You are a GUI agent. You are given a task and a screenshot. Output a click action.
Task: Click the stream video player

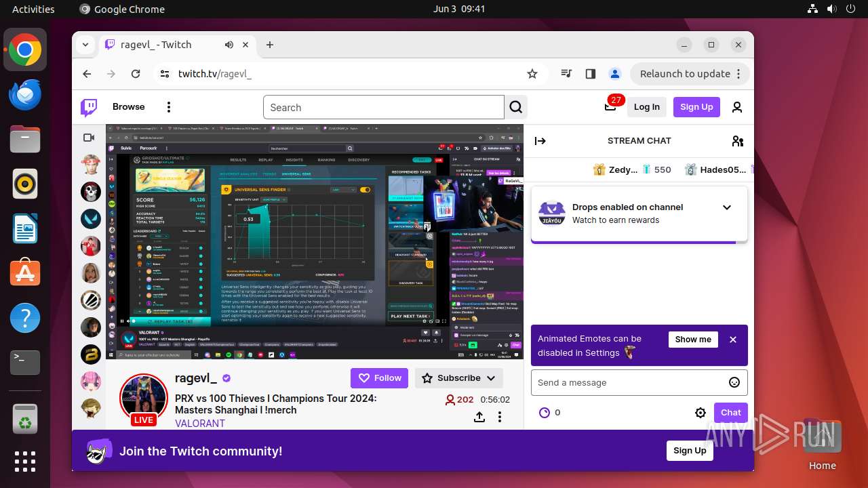click(315, 242)
